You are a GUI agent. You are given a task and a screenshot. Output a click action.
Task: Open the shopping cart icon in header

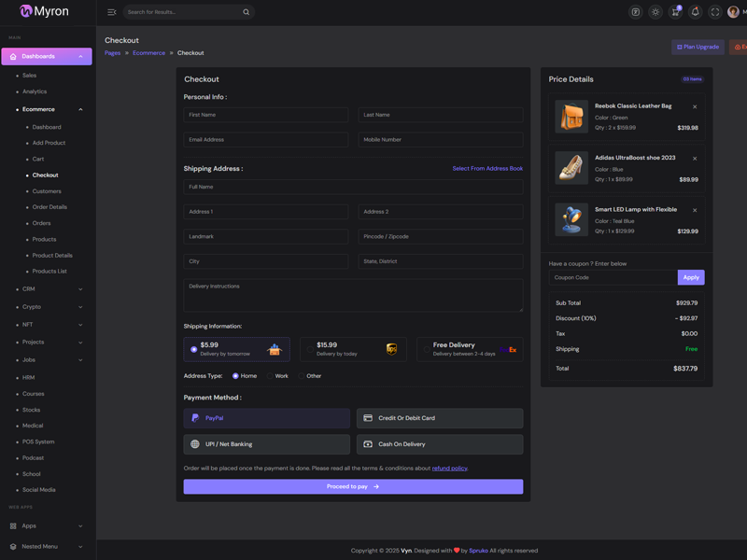(675, 12)
